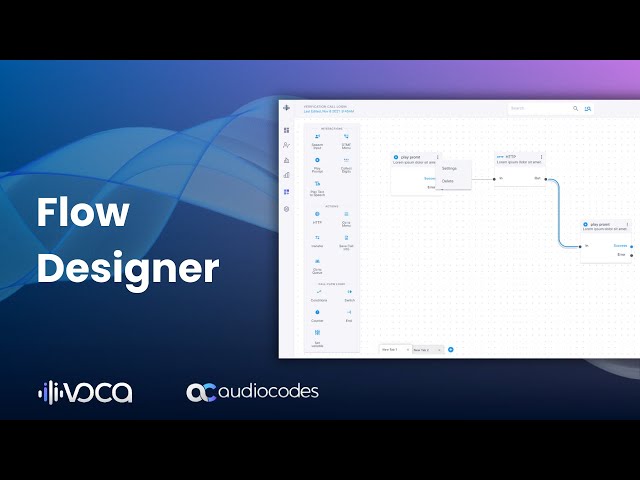Close the New Tab 2 tab

tap(439, 350)
